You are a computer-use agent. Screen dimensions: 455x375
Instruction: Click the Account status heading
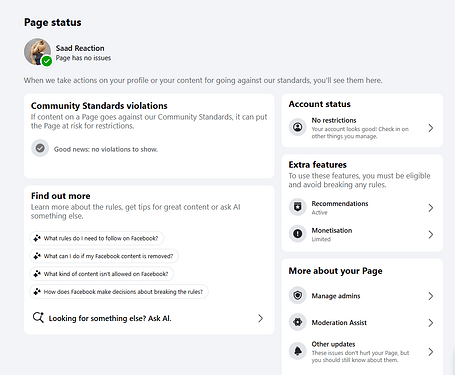(x=320, y=104)
